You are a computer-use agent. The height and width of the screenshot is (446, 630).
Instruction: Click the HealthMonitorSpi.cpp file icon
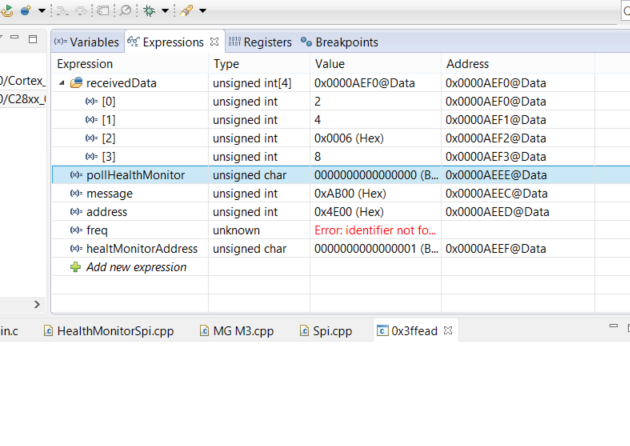pos(48,331)
